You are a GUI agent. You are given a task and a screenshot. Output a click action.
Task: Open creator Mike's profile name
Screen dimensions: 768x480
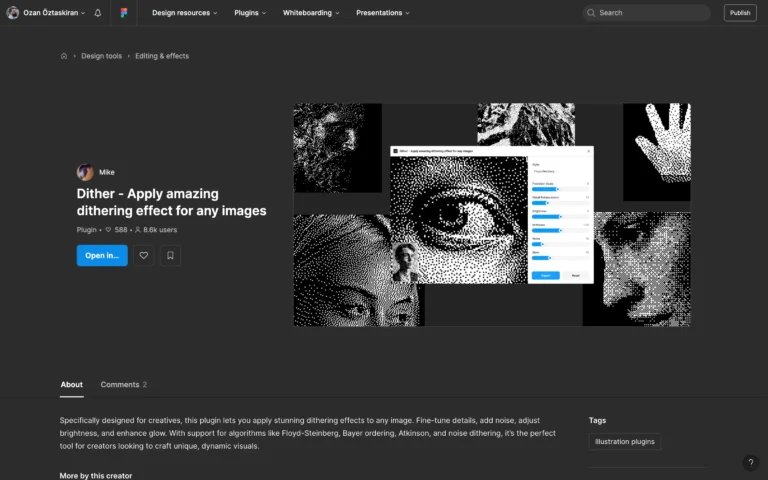tap(107, 172)
